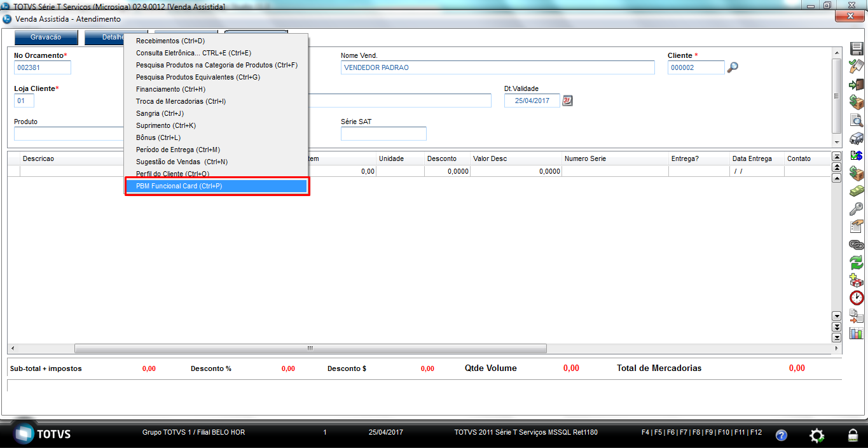Click the Série SAT input field
The image size is (868, 448).
coord(383,134)
